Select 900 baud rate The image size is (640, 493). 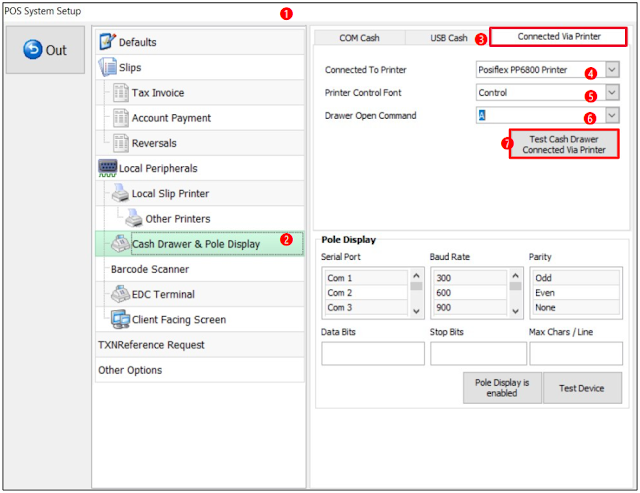(x=470, y=307)
